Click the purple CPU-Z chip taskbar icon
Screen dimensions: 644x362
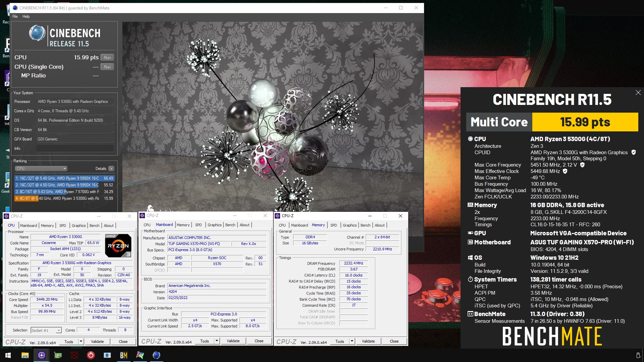(42, 355)
